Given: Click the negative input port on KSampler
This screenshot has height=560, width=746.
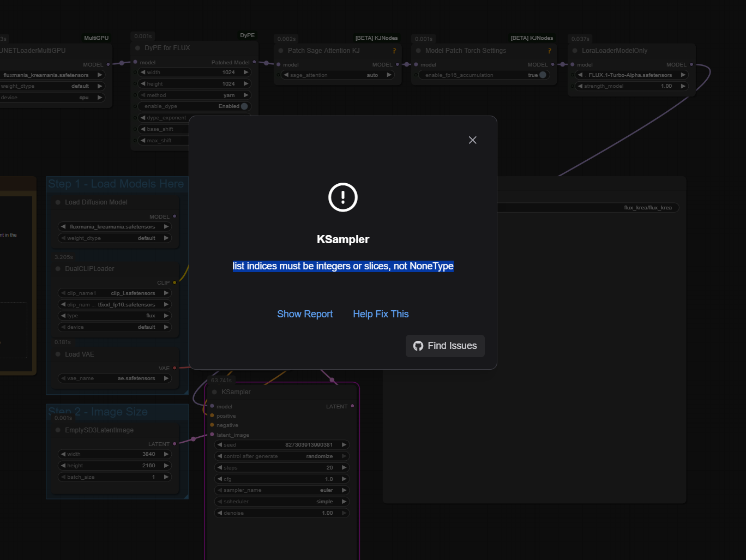Looking at the screenshot, I should coord(212,425).
